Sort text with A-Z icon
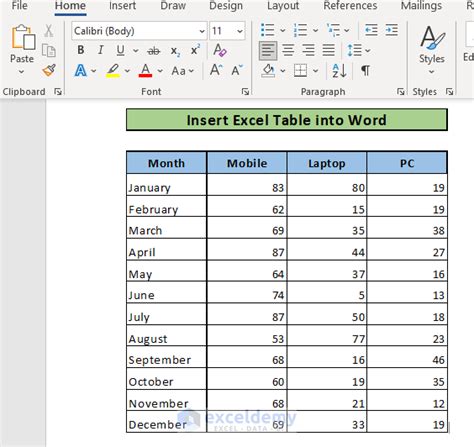474x447 pixels. [x=339, y=71]
